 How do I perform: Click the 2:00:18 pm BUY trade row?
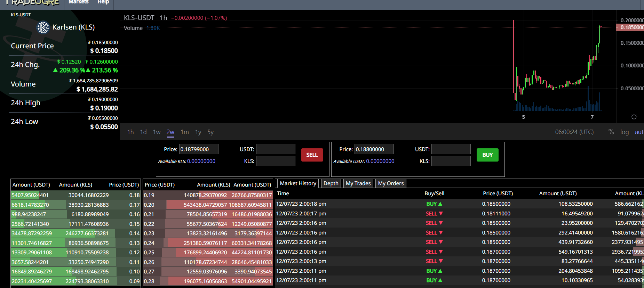click(459, 204)
